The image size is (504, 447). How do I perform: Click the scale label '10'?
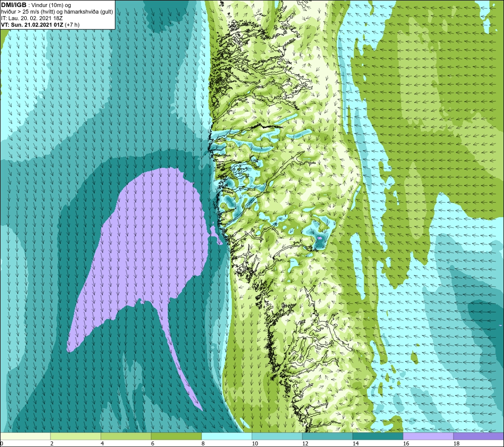[x=255, y=443]
